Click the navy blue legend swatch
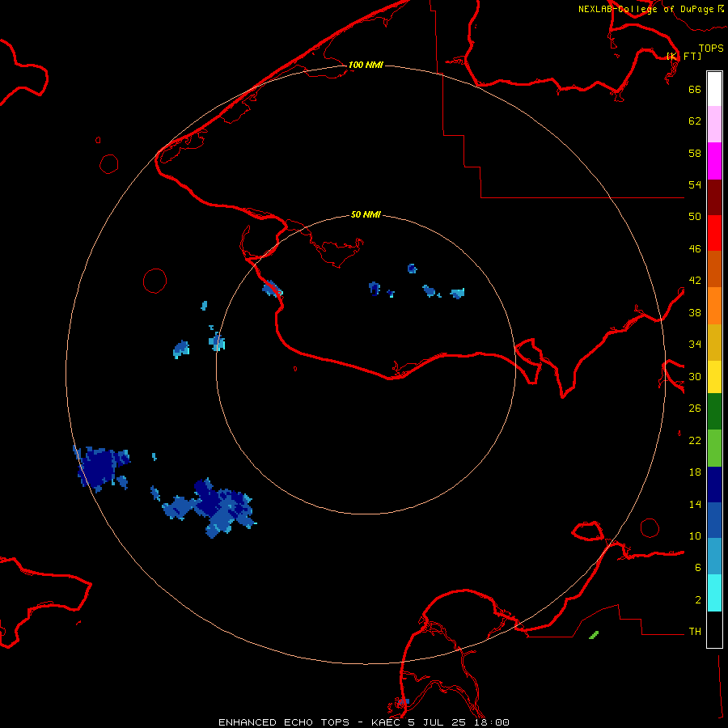 (x=714, y=485)
